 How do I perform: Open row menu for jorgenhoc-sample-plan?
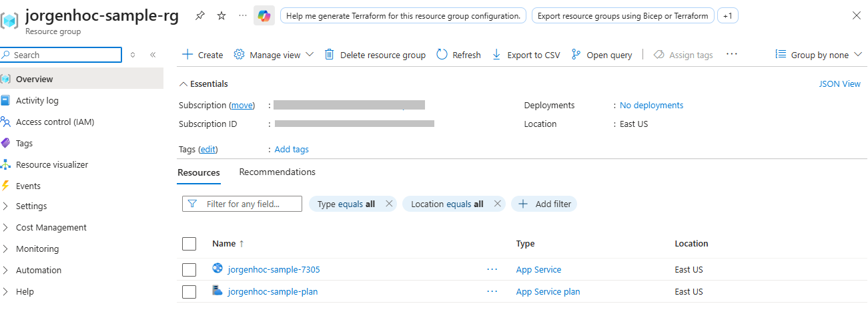pos(492,291)
